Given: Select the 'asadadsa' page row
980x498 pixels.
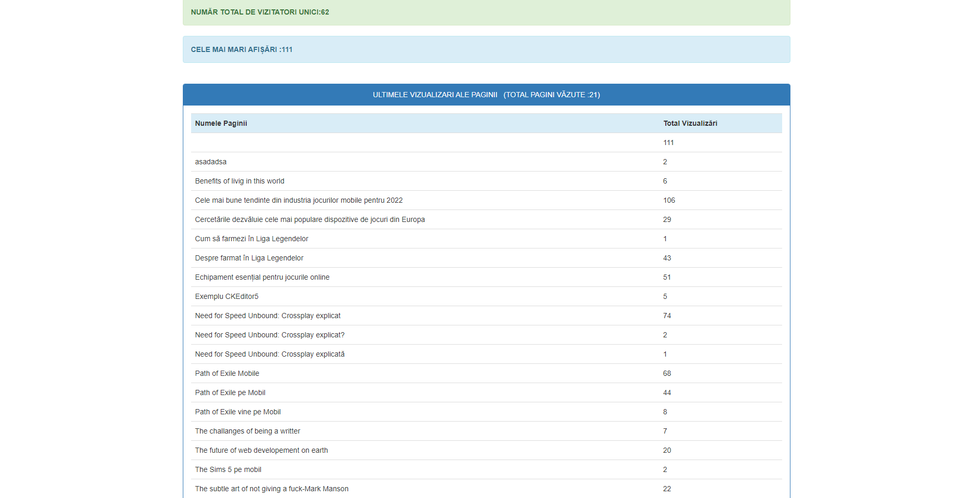Looking at the screenshot, I should click(x=210, y=162).
